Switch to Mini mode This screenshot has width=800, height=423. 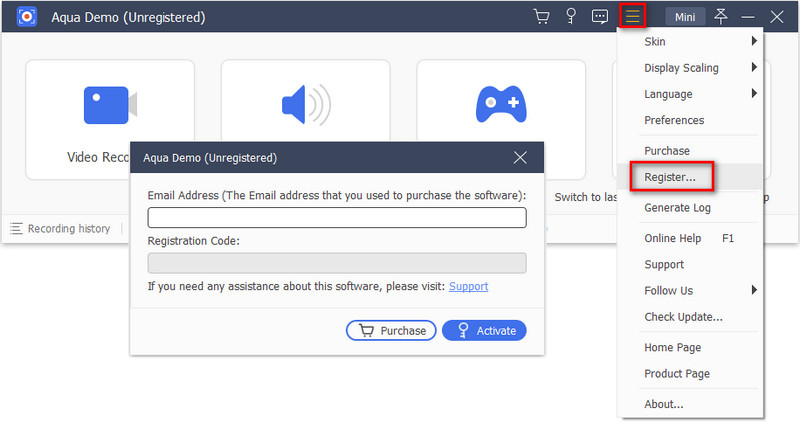click(685, 17)
